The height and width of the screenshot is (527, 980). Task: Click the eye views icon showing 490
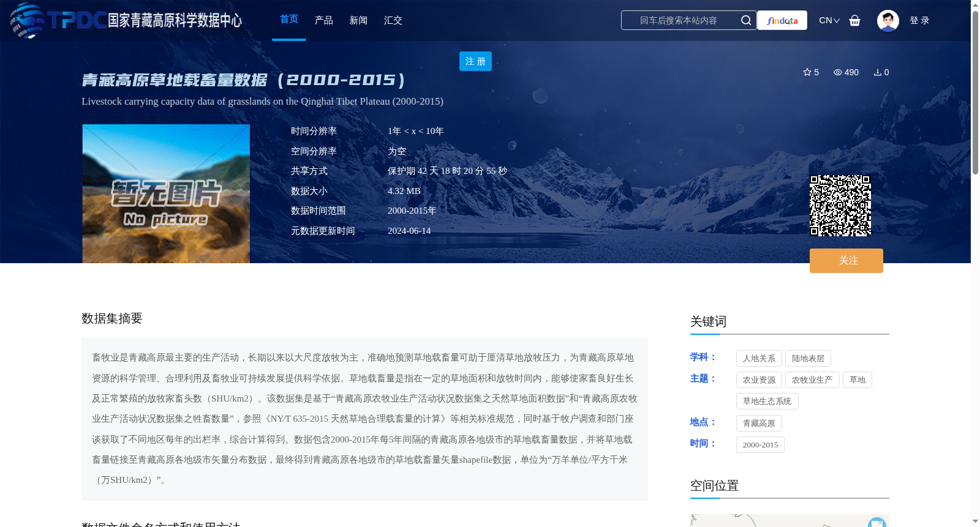click(838, 72)
